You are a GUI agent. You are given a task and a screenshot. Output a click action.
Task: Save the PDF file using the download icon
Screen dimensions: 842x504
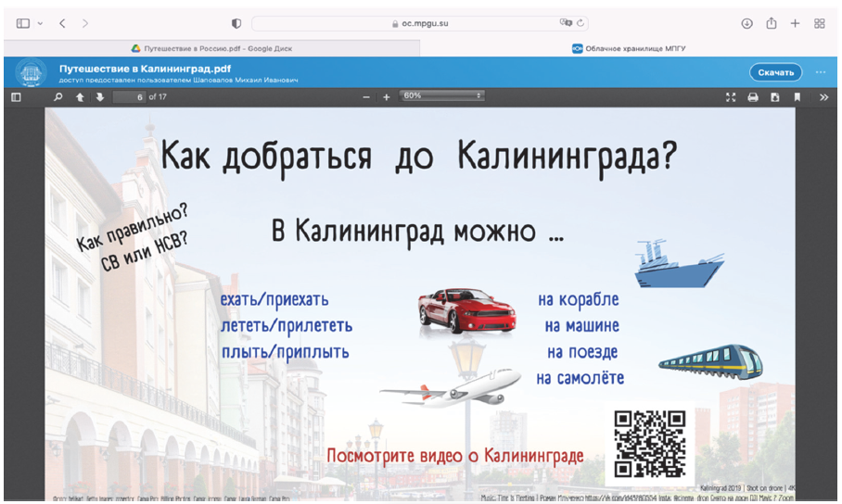(775, 96)
